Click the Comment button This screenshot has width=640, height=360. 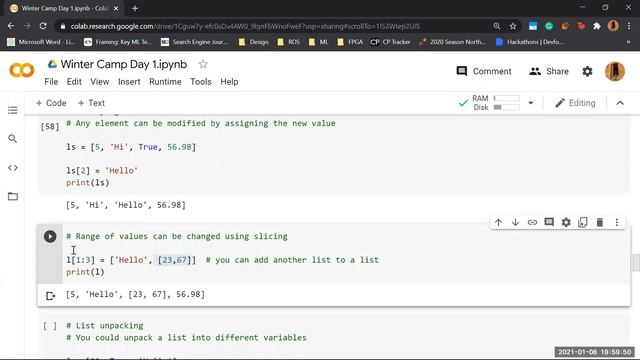[484, 71]
